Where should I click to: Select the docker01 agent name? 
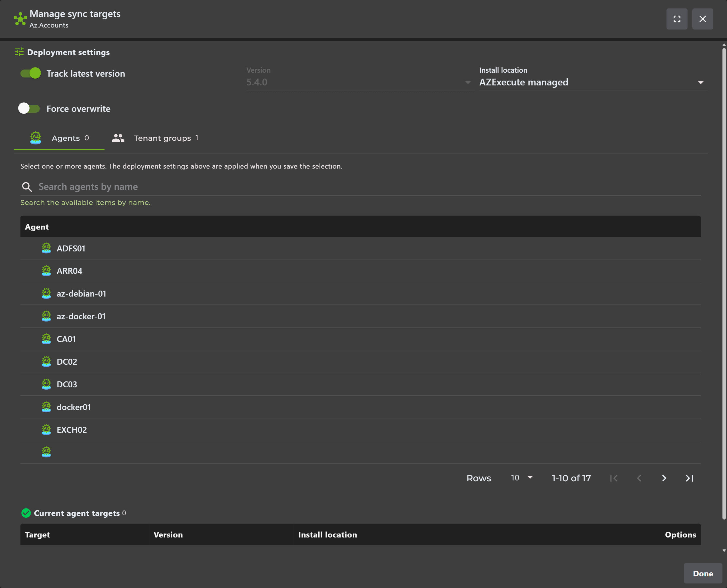click(74, 407)
